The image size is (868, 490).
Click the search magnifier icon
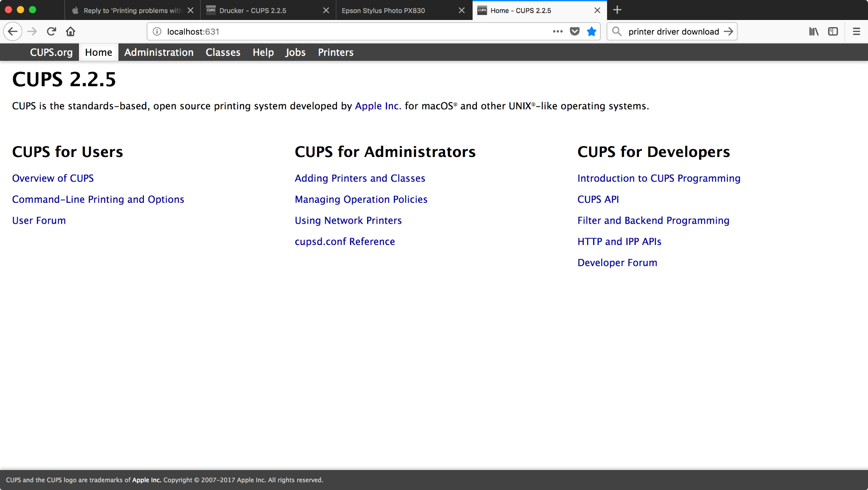[x=617, y=31]
